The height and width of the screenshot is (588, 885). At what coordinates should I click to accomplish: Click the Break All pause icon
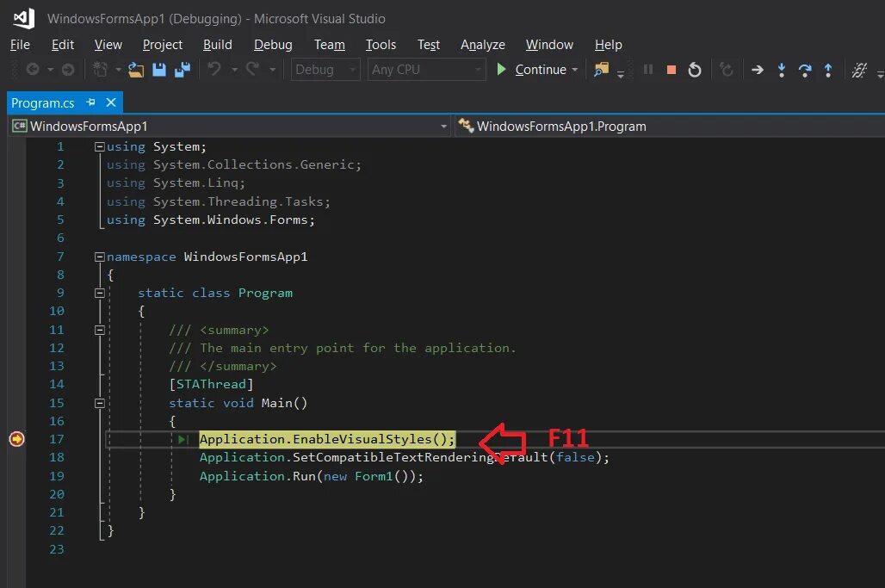[648, 70]
